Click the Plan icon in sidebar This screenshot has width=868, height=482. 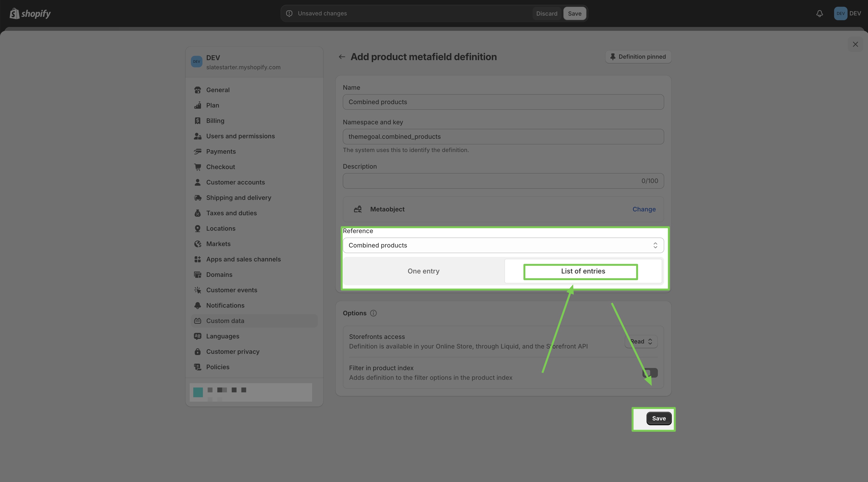[198, 106]
